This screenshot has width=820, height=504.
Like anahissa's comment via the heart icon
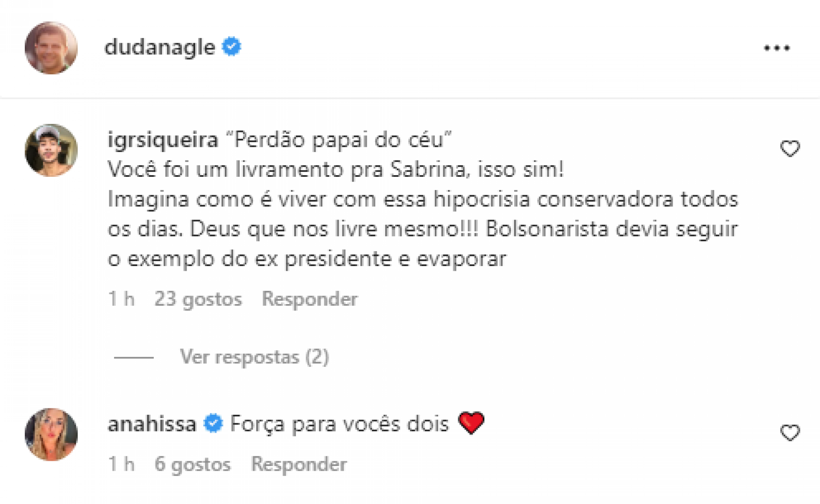pyautogui.click(x=790, y=432)
